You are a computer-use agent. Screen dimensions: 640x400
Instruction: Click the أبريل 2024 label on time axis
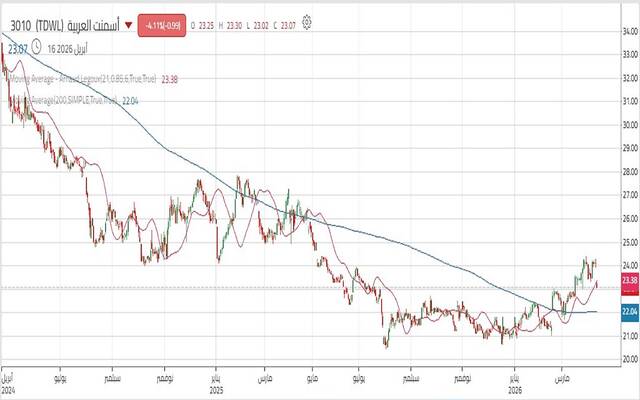(10, 385)
